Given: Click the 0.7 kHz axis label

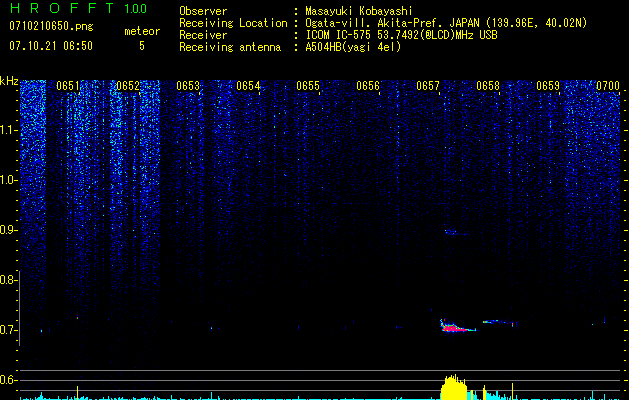Looking at the screenshot, I should [x=8, y=330].
